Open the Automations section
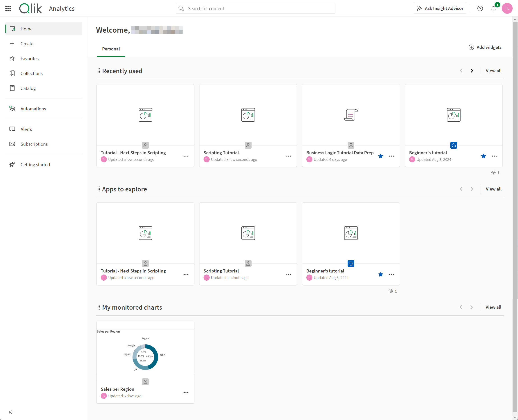This screenshot has width=518, height=420. tap(33, 108)
